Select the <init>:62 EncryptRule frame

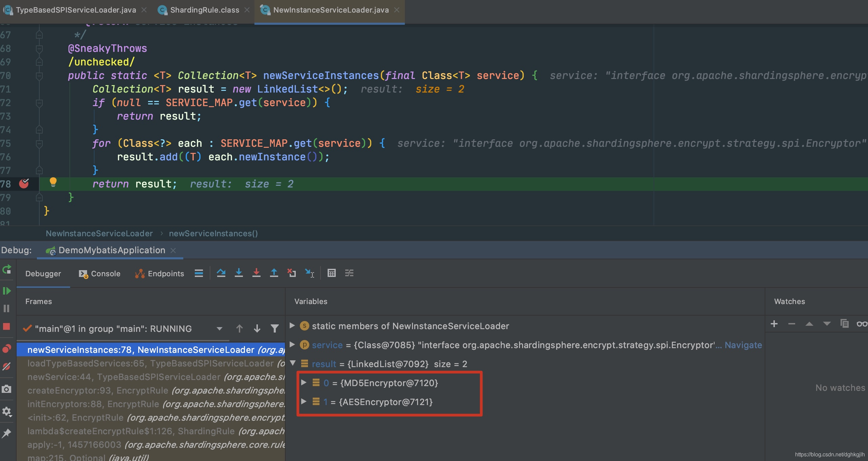(x=151, y=418)
